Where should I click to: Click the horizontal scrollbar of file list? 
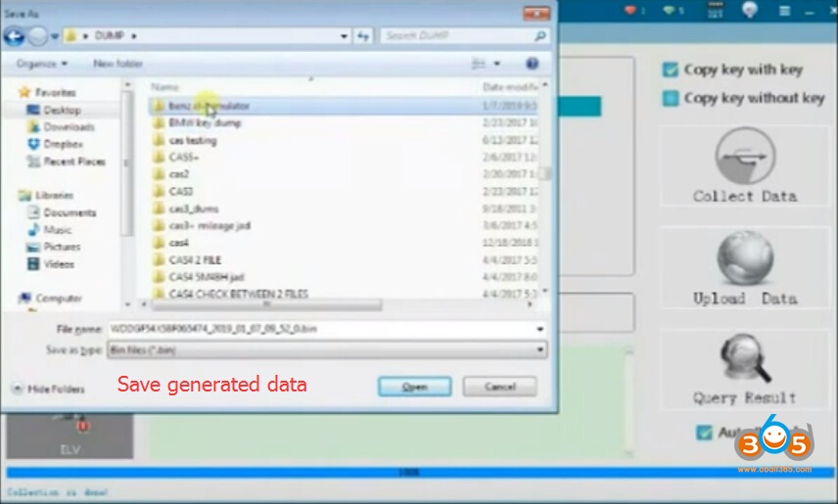tap(267, 304)
